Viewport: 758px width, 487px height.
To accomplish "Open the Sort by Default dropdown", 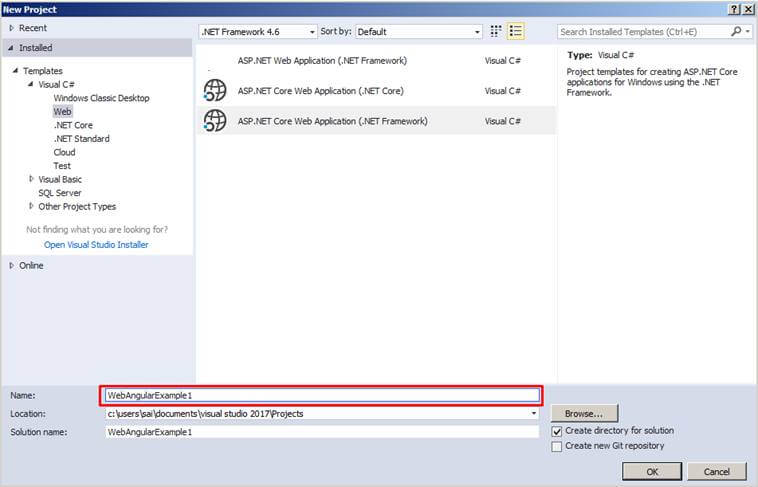I will 419,32.
